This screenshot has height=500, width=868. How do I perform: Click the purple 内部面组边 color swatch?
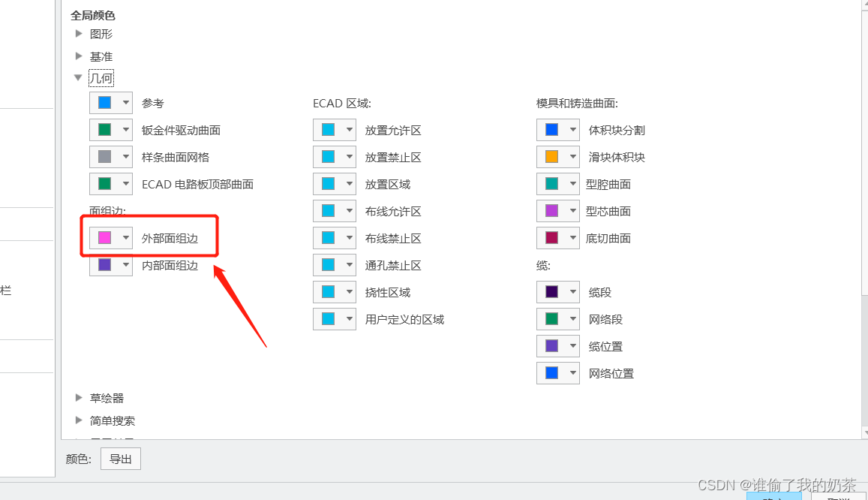tap(104, 264)
